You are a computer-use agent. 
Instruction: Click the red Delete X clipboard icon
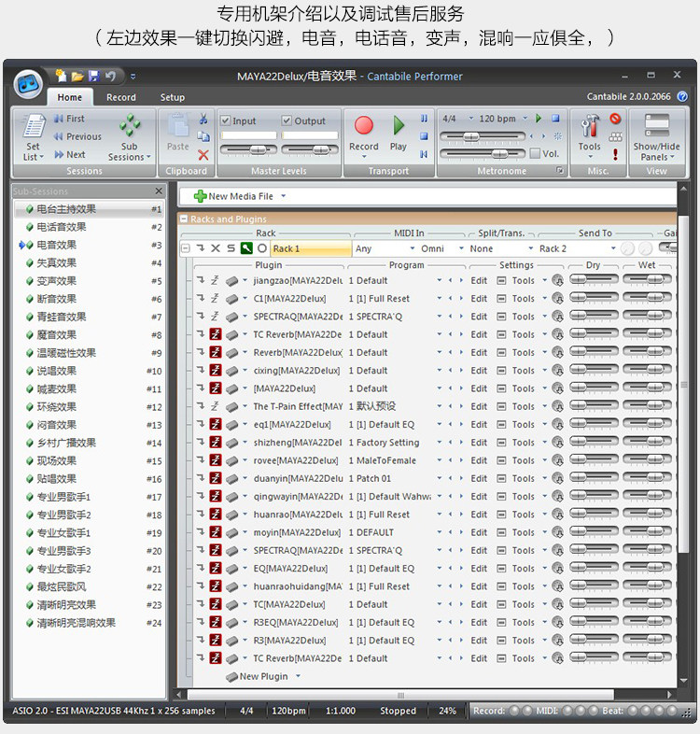[x=203, y=155]
